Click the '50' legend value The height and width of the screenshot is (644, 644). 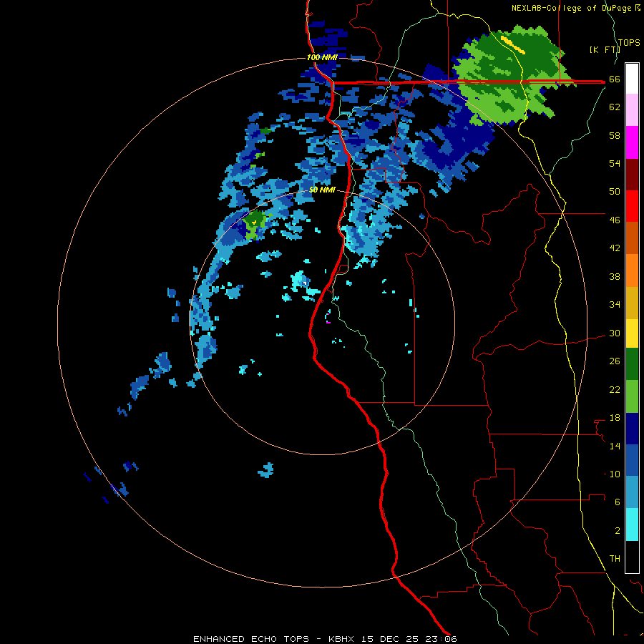click(x=615, y=192)
